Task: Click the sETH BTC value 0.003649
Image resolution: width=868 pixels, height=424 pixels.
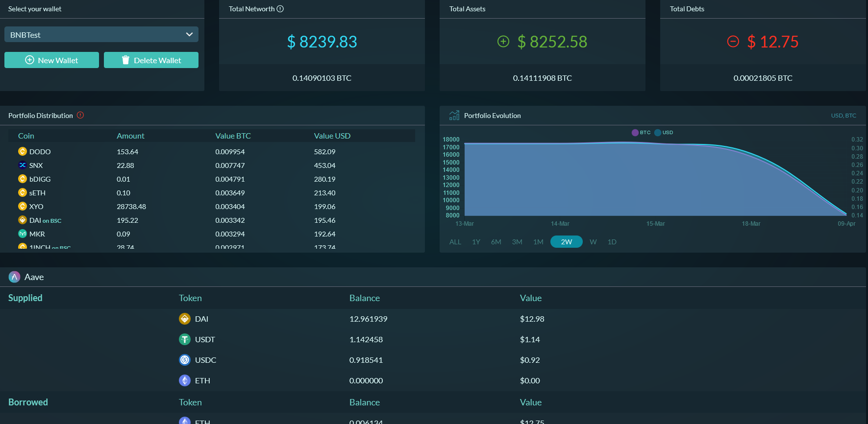Action: [230, 193]
